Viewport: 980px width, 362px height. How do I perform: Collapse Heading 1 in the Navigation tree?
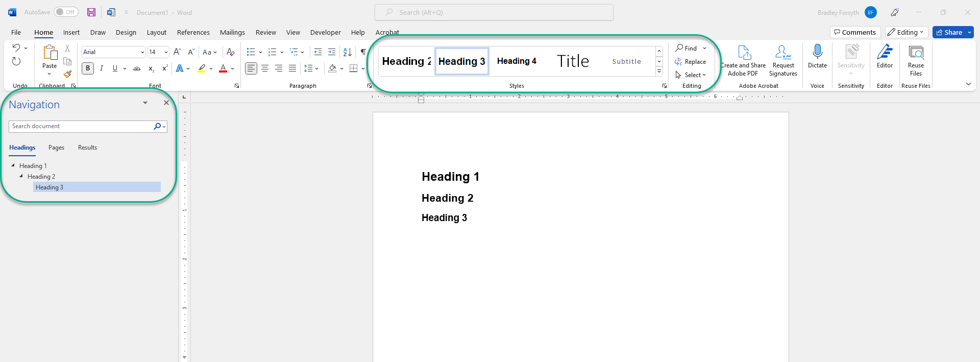pos(13,165)
